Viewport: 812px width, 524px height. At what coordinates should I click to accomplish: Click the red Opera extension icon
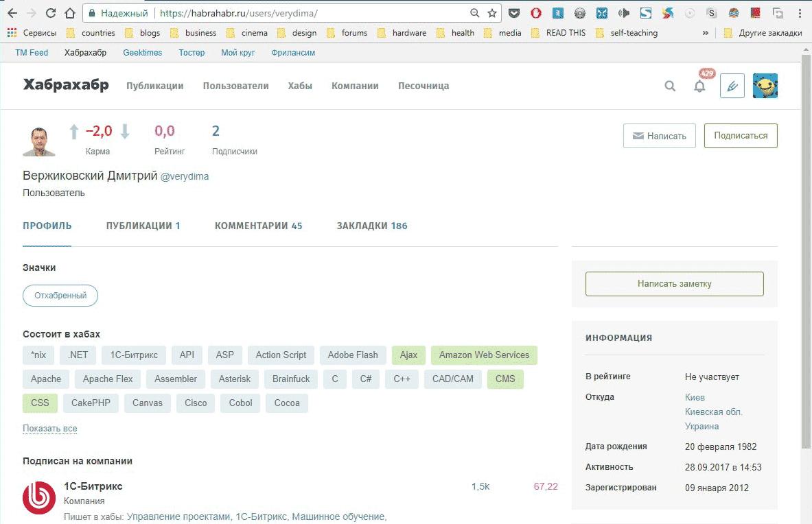click(x=535, y=13)
